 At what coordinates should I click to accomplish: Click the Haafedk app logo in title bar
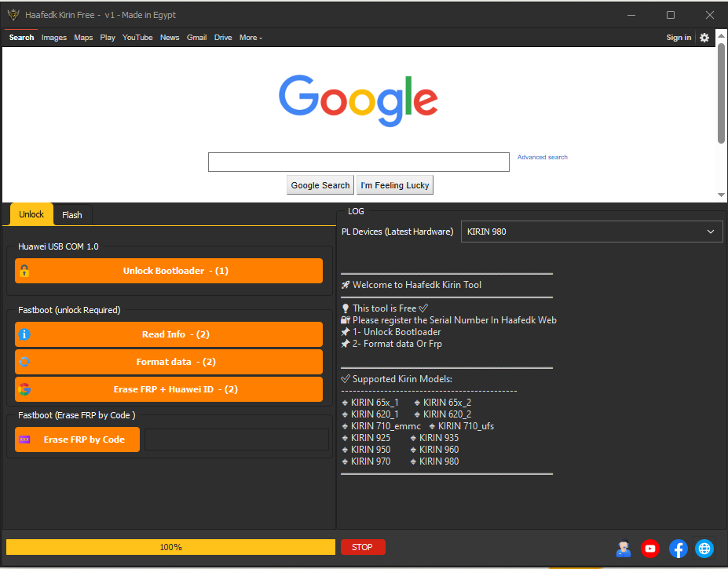click(x=13, y=15)
